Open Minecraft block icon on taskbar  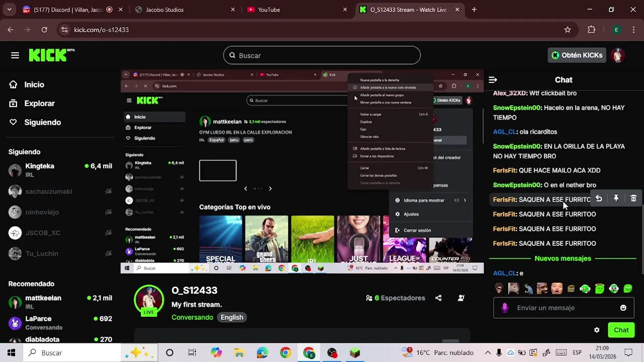pos(355,353)
